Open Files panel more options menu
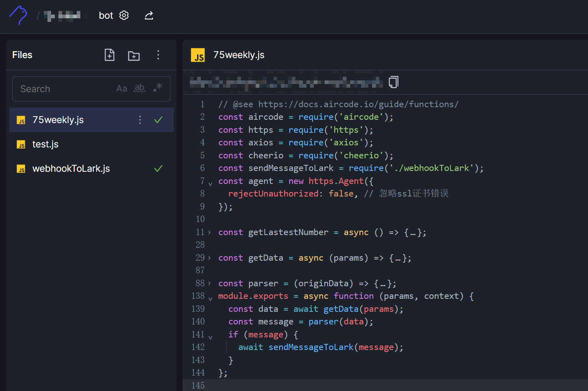 coord(158,55)
